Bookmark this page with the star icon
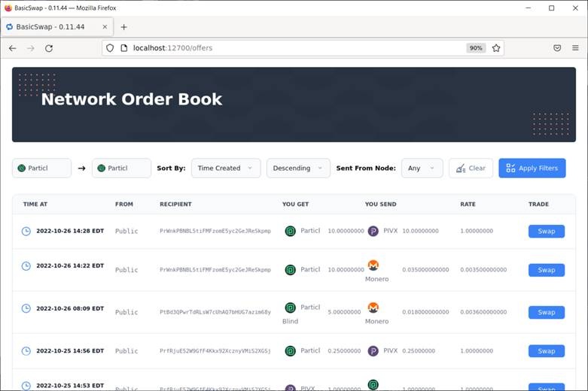 [496, 48]
